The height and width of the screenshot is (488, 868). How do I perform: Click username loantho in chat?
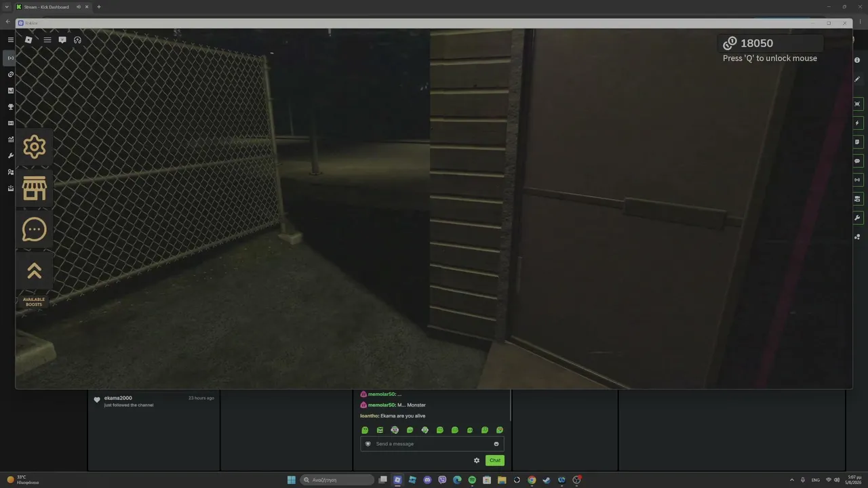pyautogui.click(x=369, y=415)
